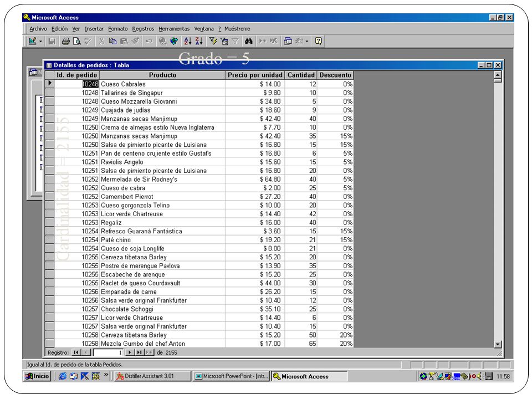Image resolution: width=532 pixels, height=399 pixels.
Task: Sort ascending with the A-Z icon
Action: [x=188, y=42]
